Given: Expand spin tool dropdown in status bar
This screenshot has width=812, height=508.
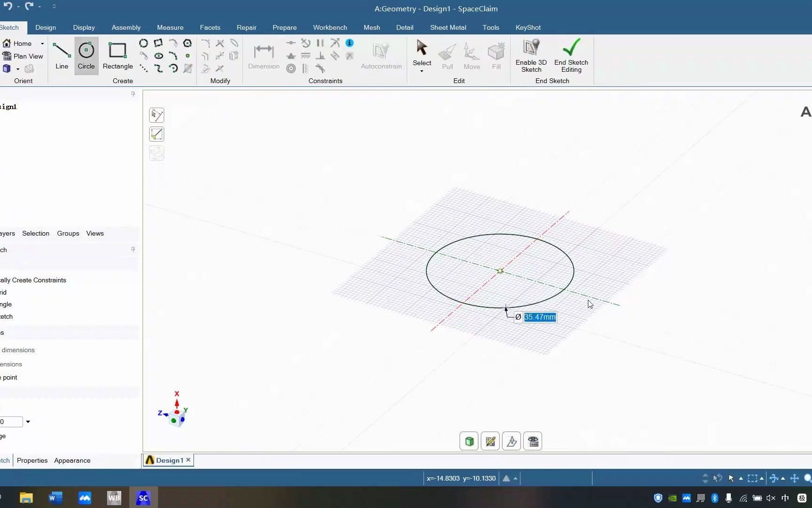Looking at the screenshot, I should click(x=783, y=478).
